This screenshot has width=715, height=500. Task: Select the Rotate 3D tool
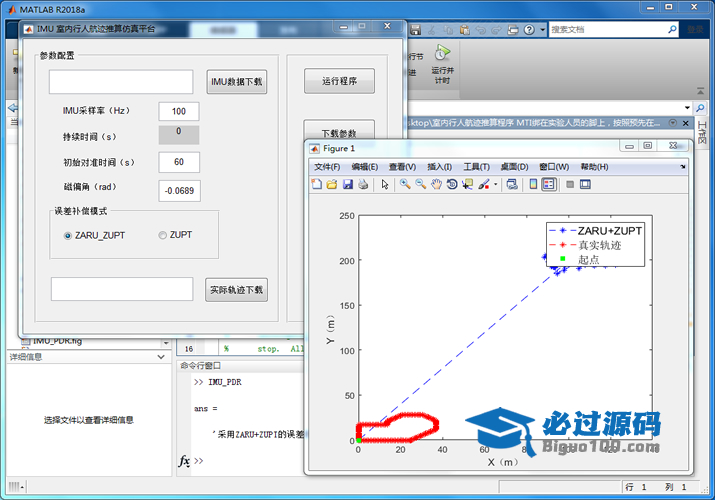[452, 184]
